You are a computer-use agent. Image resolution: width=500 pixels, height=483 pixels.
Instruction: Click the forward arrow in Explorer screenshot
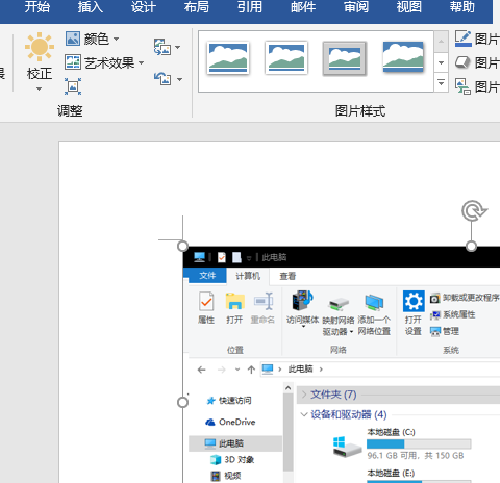pyautogui.click(x=221, y=369)
